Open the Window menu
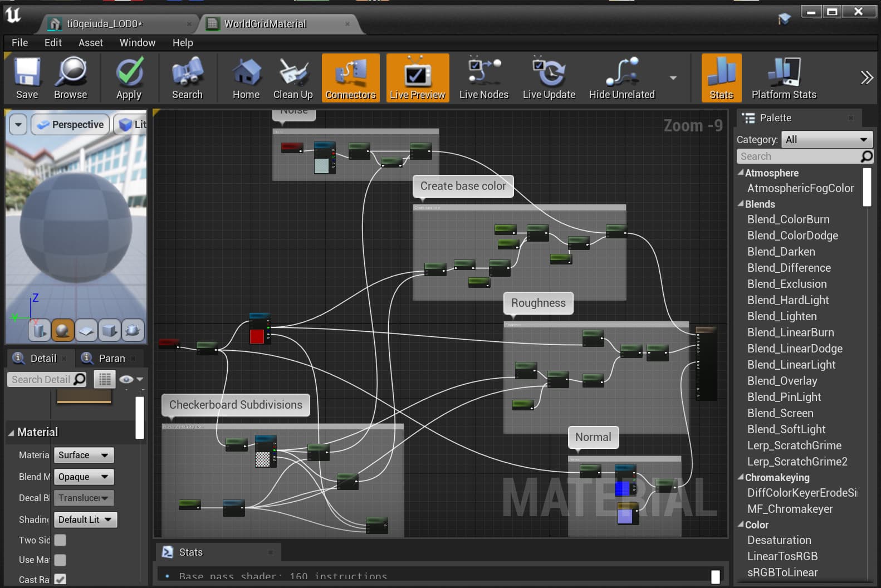 137,42
